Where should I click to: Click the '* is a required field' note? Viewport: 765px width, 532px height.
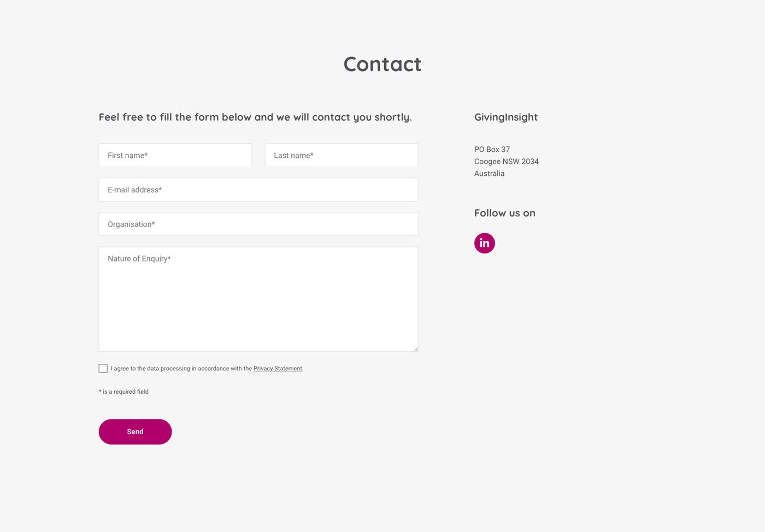tap(123, 392)
